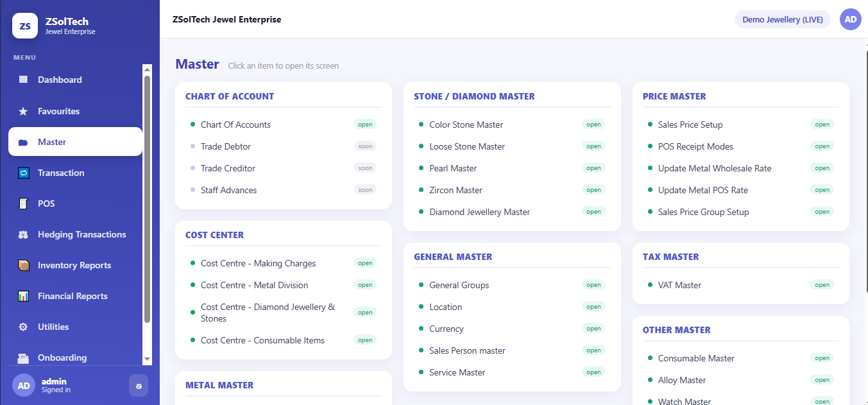This screenshot has height=405, width=868.
Task: Open VAT Master
Action: (740, 285)
